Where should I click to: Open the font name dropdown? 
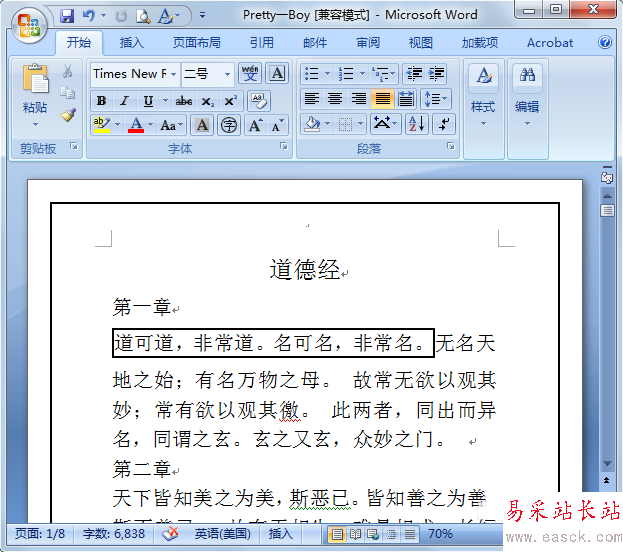pos(173,74)
